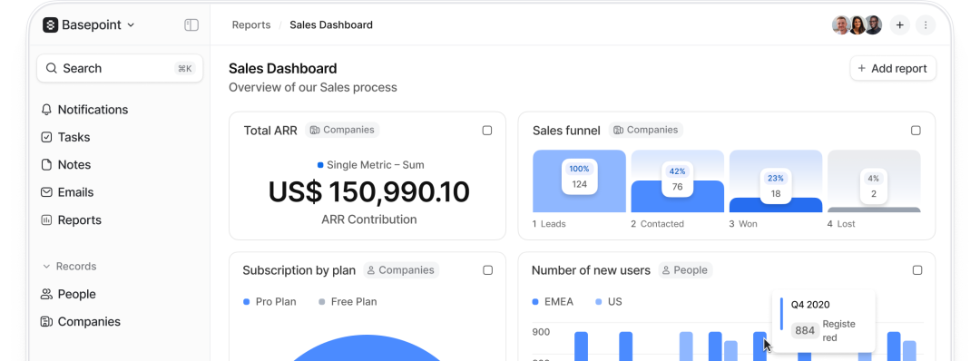The width and height of the screenshot is (980, 361).
Task: Click the third user avatar in header
Action: pos(873,25)
